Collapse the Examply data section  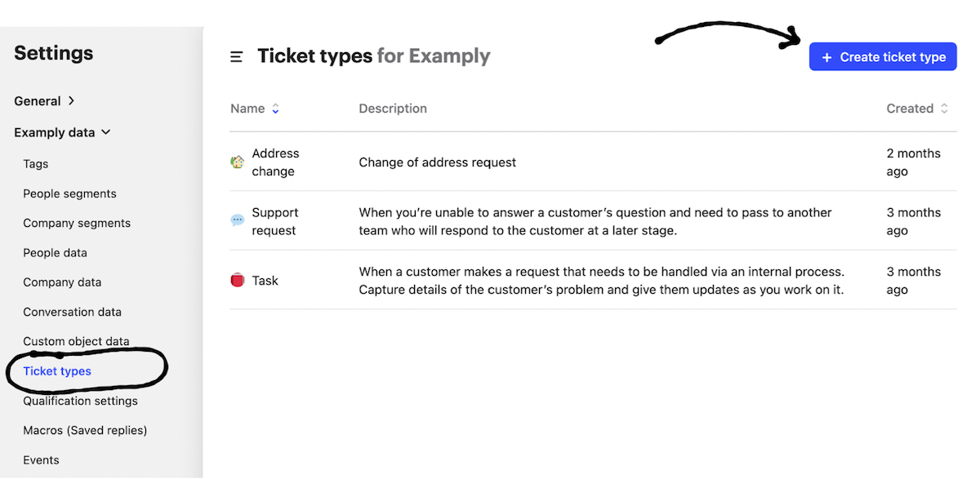(62, 132)
